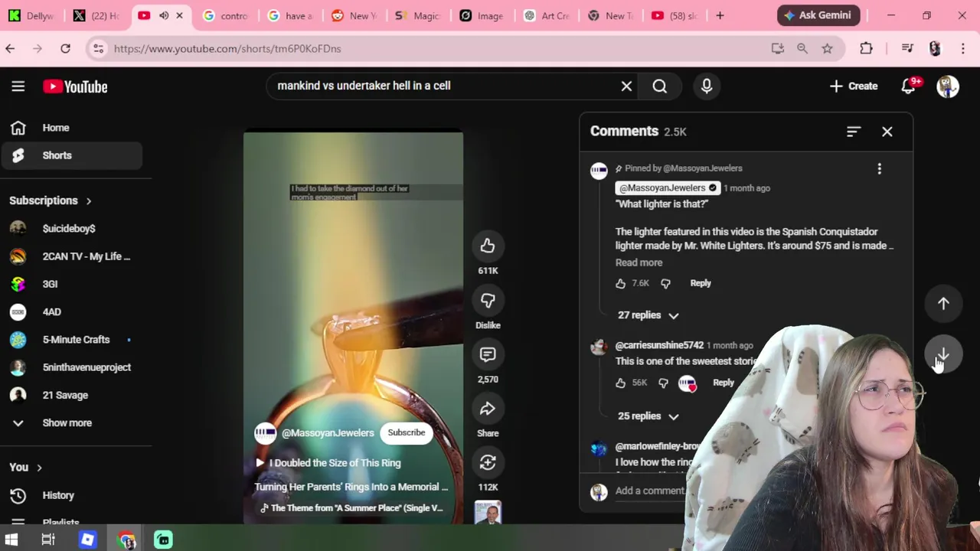980x551 pixels.
Task: Dislike the pinned MassoyanJewelers comment
Action: pyautogui.click(x=665, y=283)
